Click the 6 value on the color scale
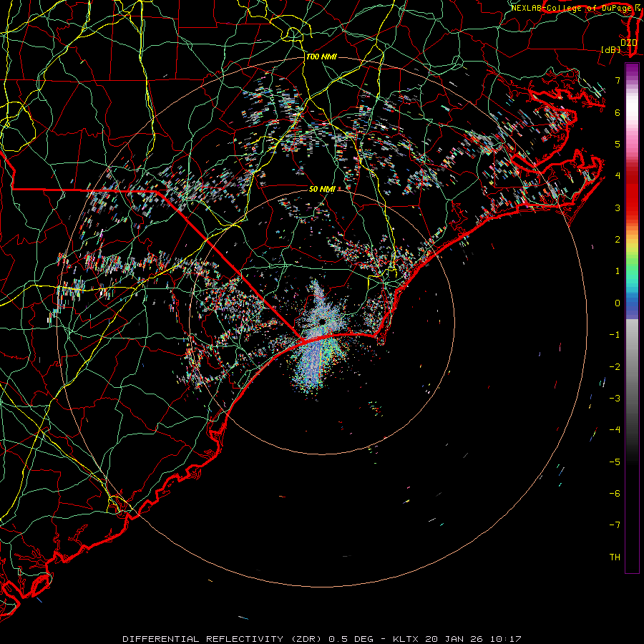 coord(618,112)
